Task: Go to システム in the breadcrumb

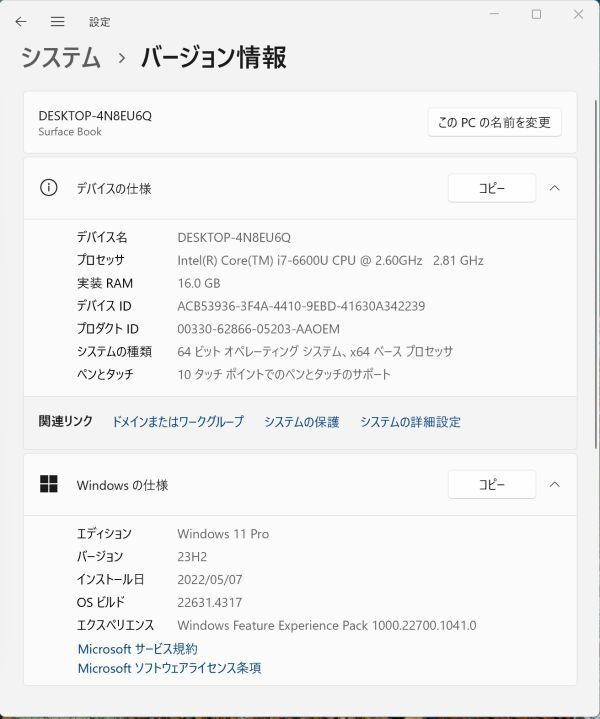Action: (61, 57)
